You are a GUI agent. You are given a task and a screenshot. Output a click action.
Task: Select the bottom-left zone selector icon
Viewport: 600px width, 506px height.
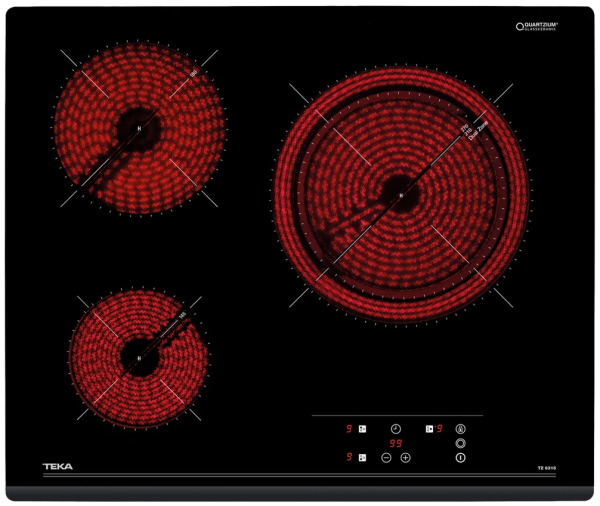[362, 457]
